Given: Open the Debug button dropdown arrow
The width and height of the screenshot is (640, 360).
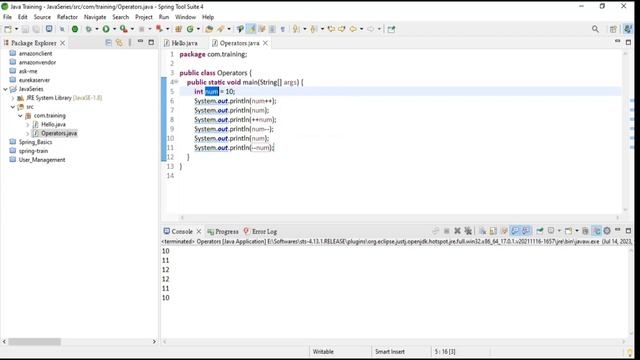Looking at the screenshot, I should click(97, 29).
